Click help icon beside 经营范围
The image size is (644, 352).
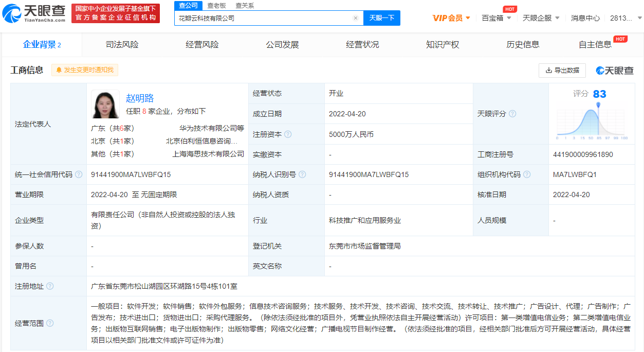(x=50, y=323)
